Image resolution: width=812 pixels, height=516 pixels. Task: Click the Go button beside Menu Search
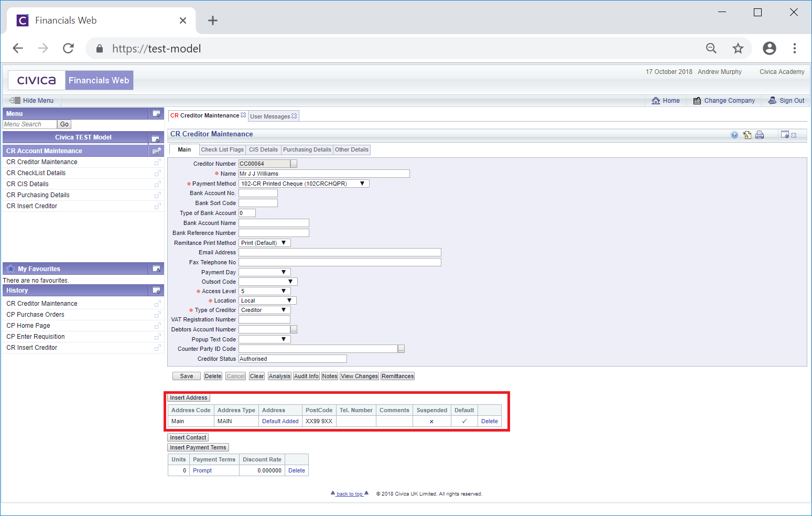(64, 124)
